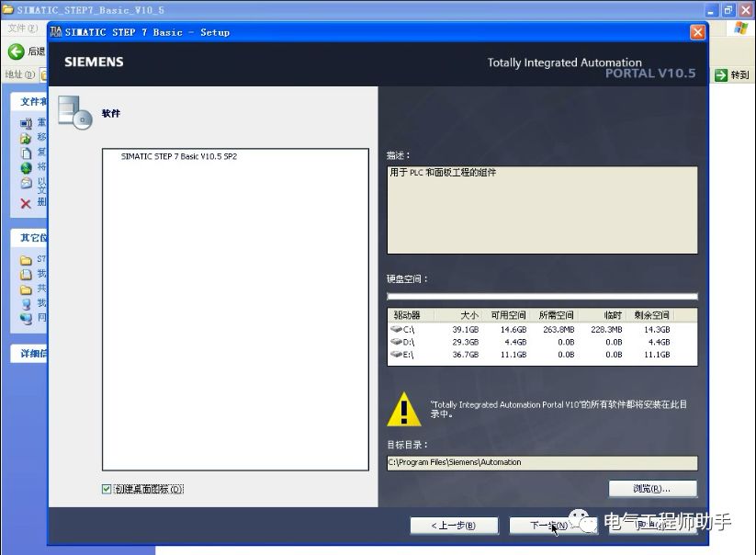Go back with the <上一步(B) button
This screenshot has width=756, height=555.
pyautogui.click(x=454, y=525)
